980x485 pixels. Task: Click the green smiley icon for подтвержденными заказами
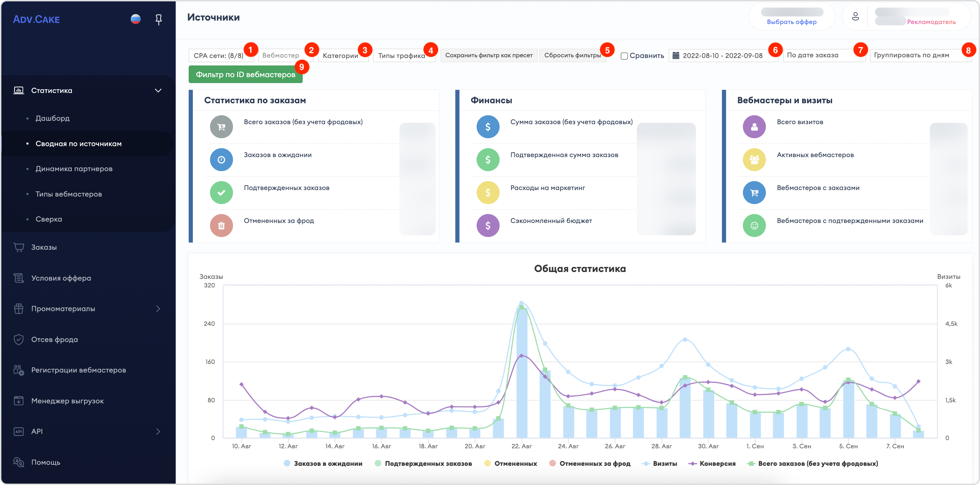754,226
